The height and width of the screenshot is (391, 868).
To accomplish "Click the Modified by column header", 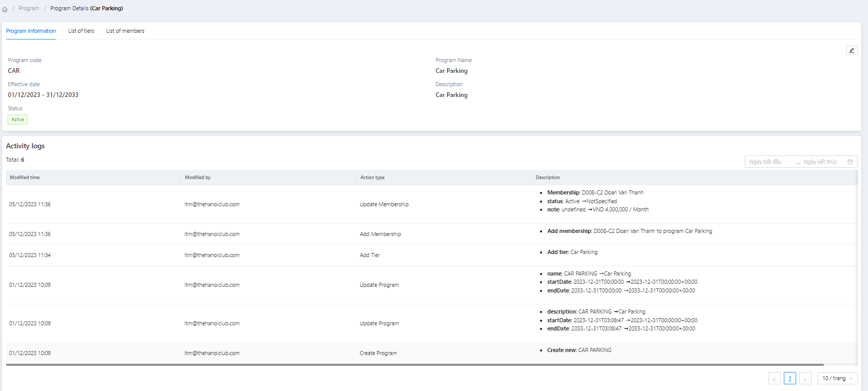I will coord(198,178).
